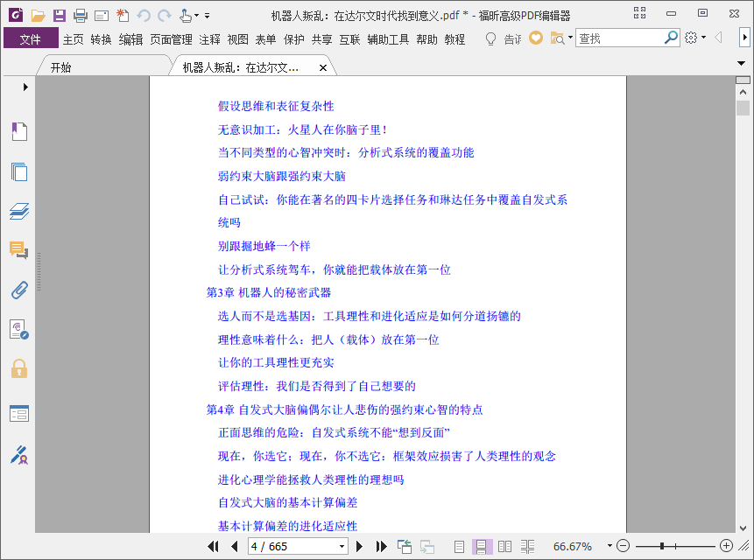Expand the ribbon overflow arrow at right
This screenshot has width=754, height=560.
coord(744,37)
